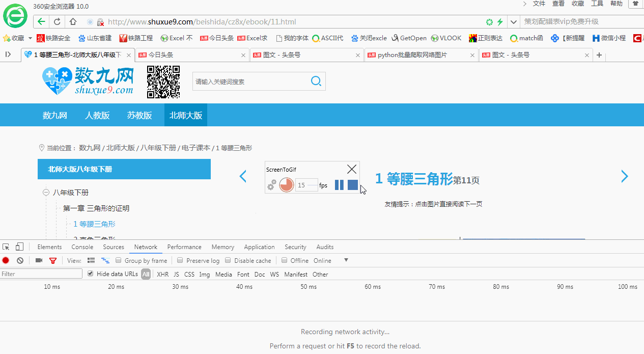Screen dimensions: 644x354
Task: Toggle device toolbar in DevTools
Action: [19, 247]
